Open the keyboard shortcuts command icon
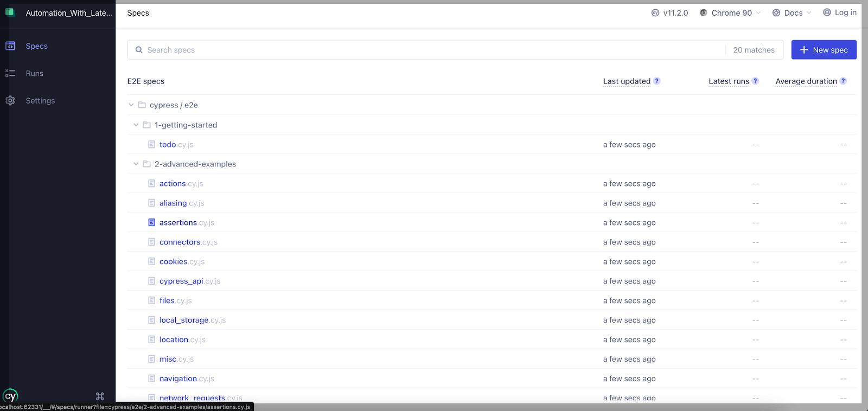Image resolution: width=868 pixels, height=411 pixels. point(100,396)
